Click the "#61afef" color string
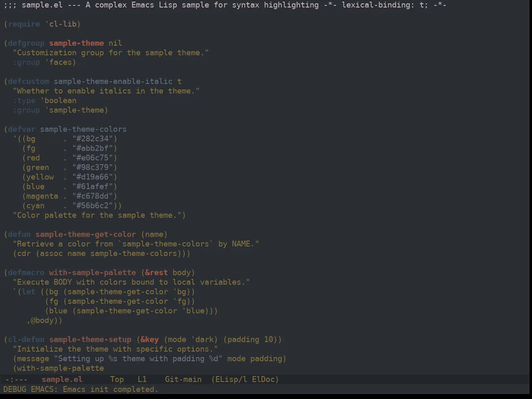Image resolution: width=532 pixels, height=399 pixels. point(93,186)
